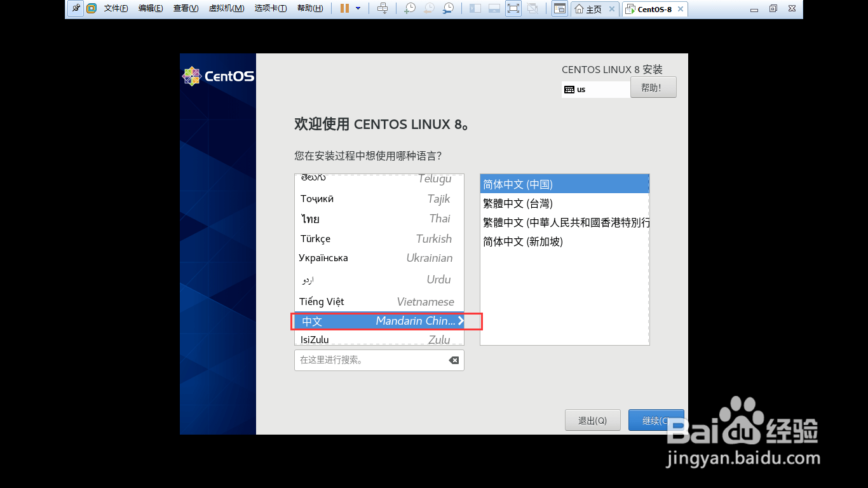The image size is (868, 488).
Task: Revert to snapshot using the clock-back icon
Action: pos(429,9)
